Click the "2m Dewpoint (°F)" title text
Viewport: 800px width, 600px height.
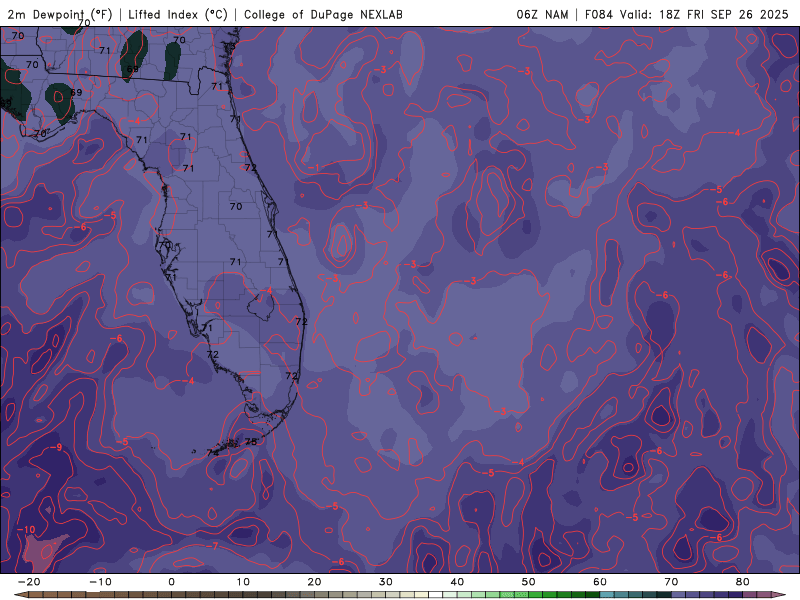click(60, 14)
